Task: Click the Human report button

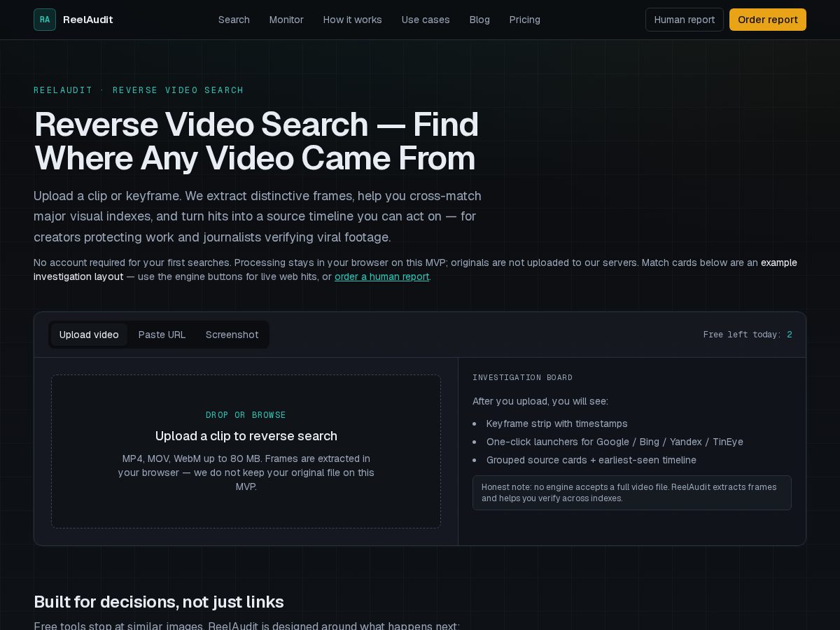Action: (684, 20)
